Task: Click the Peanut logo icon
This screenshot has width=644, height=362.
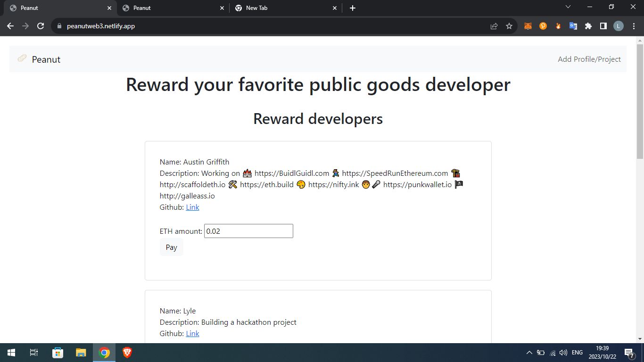Action: point(22,58)
